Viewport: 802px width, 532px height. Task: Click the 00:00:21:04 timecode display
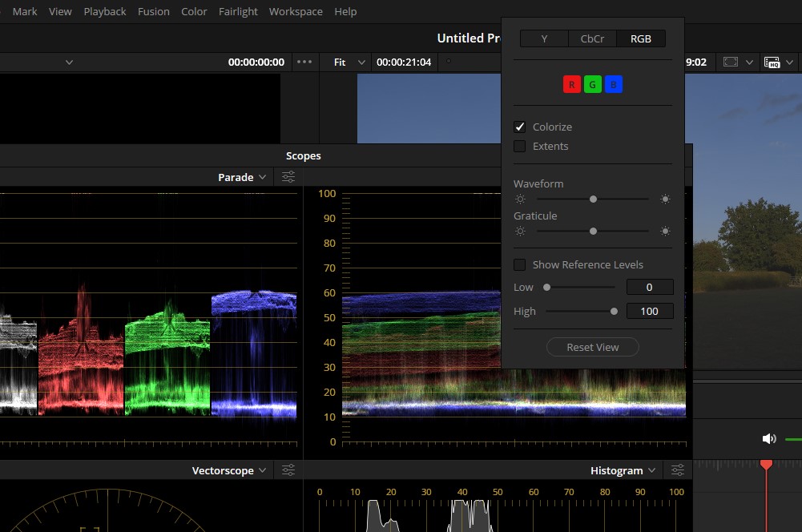[404, 62]
